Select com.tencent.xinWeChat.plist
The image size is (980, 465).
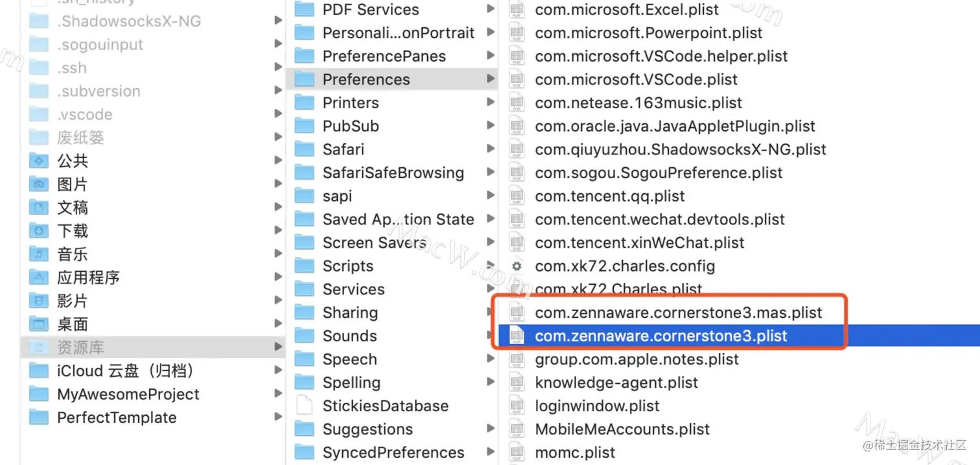[x=640, y=243]
